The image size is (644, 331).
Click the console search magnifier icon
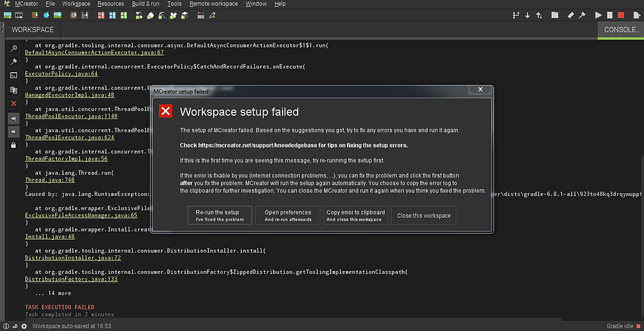13,49
